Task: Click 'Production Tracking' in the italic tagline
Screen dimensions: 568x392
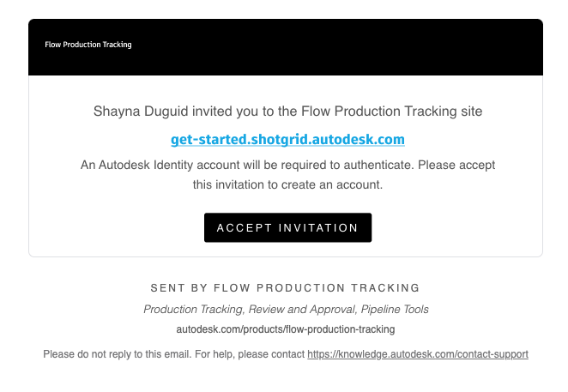Action: (x=194, y=310)
